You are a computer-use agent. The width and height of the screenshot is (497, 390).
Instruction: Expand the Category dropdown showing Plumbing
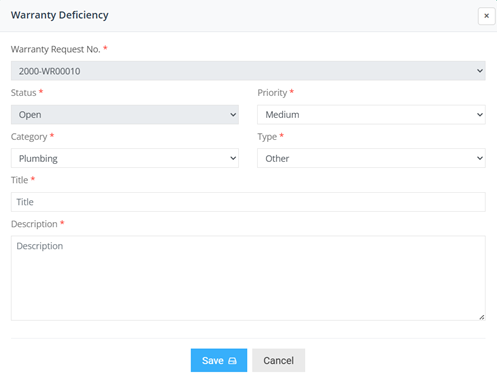tap(125, 158)
